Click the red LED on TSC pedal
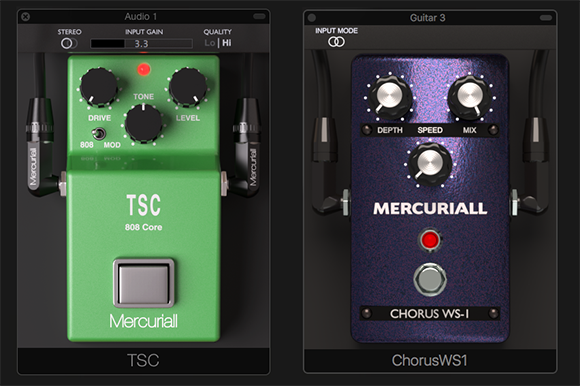The image size is (580, 386). pos(144,69)
